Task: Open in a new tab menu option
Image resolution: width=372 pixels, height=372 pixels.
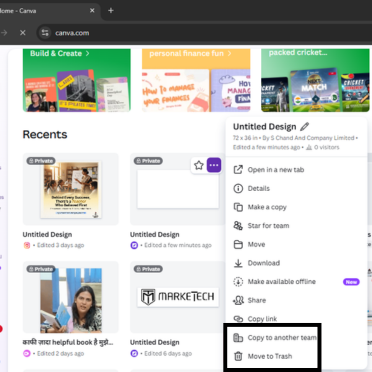Action: (296, 170)
